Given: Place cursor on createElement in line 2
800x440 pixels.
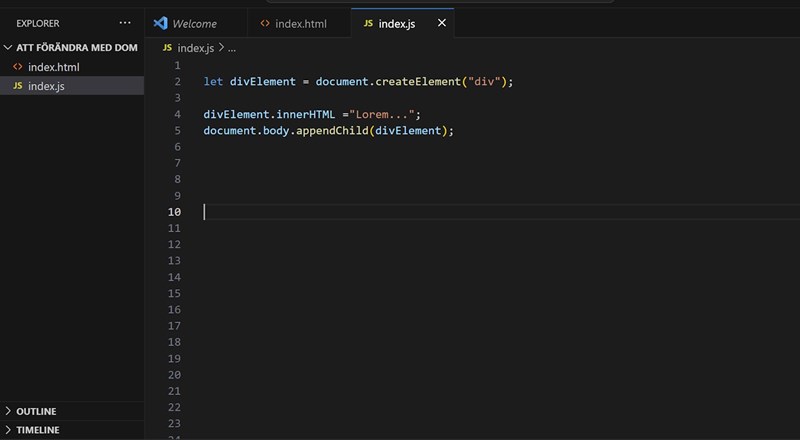Looking at the screenshot, I should tap(416, 82).
